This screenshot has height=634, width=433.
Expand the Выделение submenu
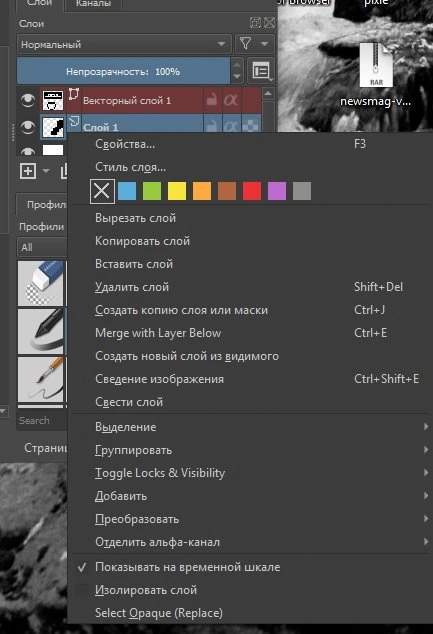251,427
